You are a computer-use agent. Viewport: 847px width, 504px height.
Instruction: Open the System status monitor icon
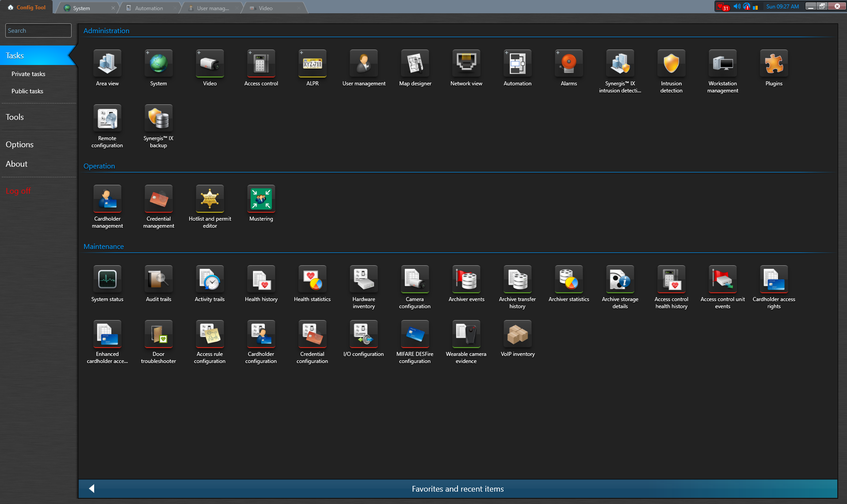coord(107,280)
